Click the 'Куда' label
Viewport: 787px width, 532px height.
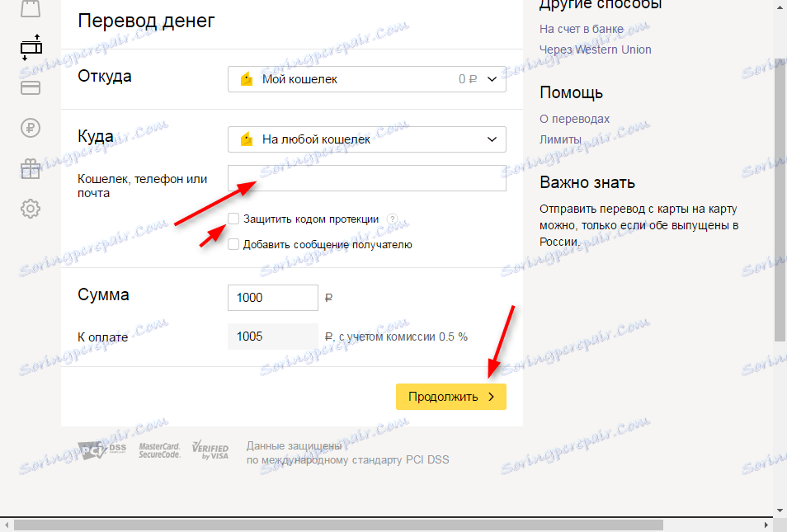click(96, 137)
